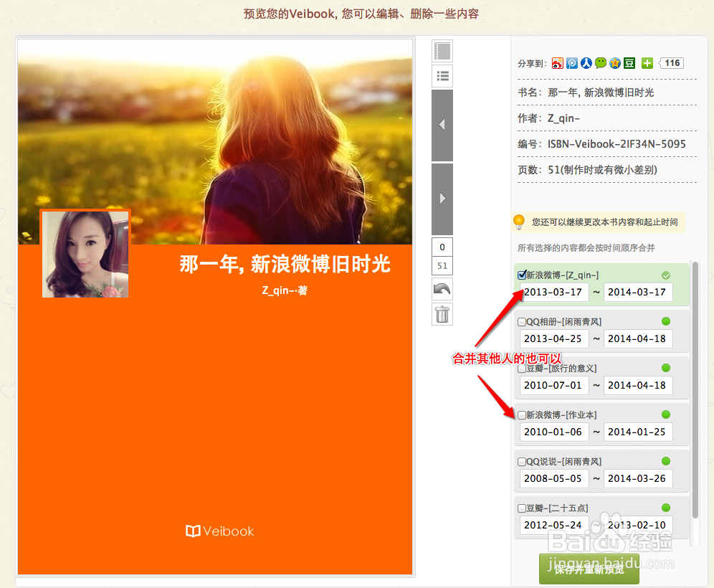Viewport: 714px width, 588px height.
Task: Click the lightbulb tip icon
Action: pyautogui.click(x=518, y=222)
